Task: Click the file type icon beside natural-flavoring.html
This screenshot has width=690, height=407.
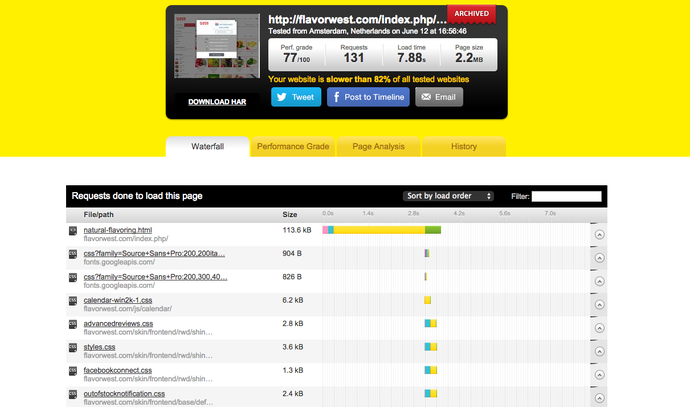Action: click(x=73, y=231)
